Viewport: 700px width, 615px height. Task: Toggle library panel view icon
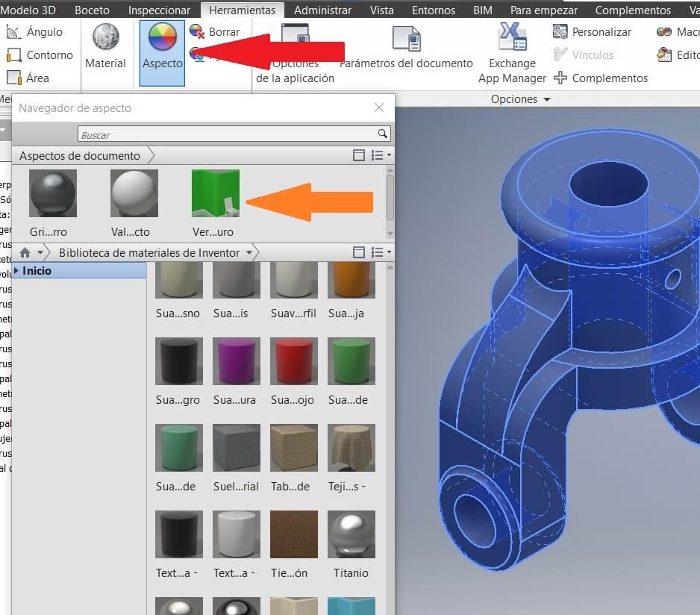click(358, 252)
